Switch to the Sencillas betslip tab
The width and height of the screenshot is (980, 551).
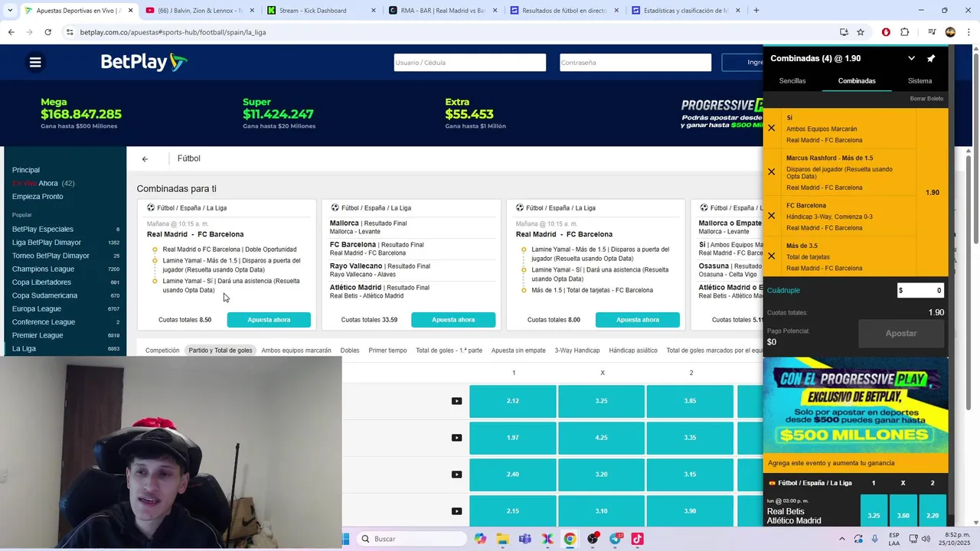[x=792, y=81]
